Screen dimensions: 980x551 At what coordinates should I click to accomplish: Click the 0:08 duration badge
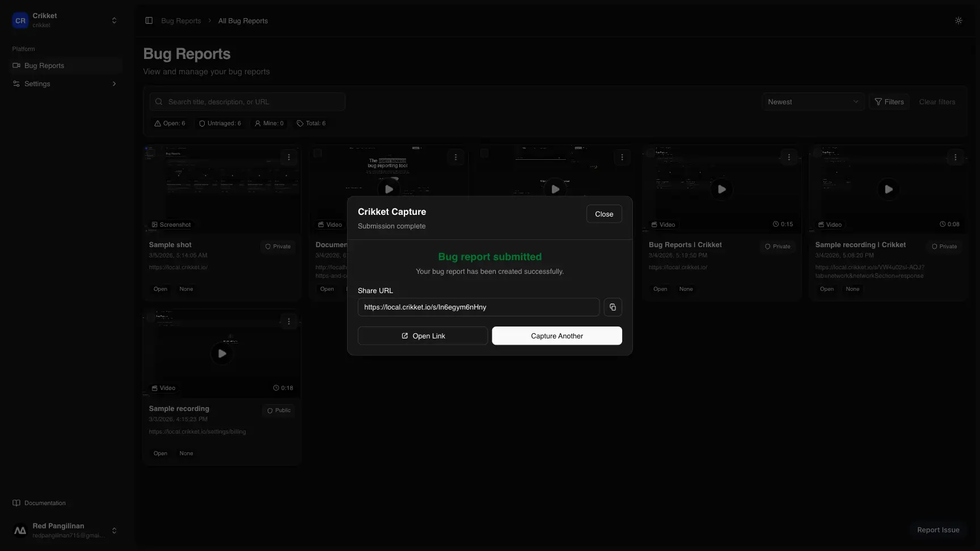point(949,224)
